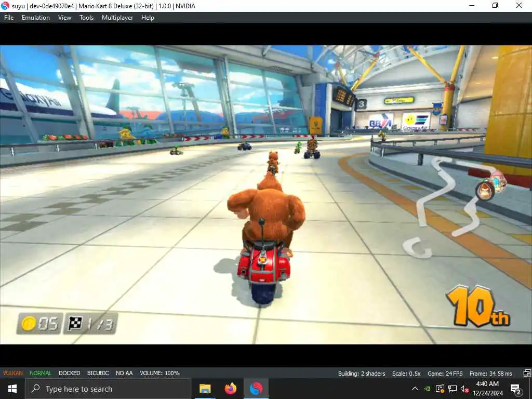Open the View menu

click(x=64, y=18)
